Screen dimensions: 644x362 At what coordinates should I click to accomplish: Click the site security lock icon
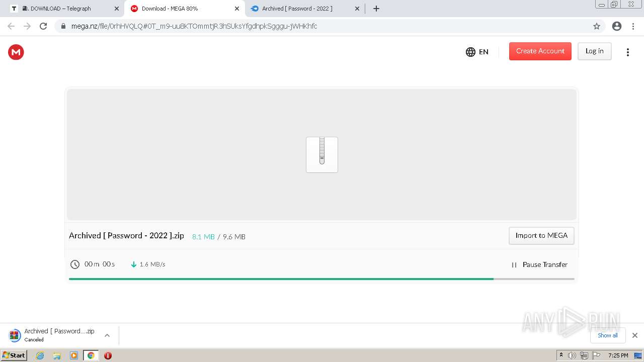click(63, 26)
